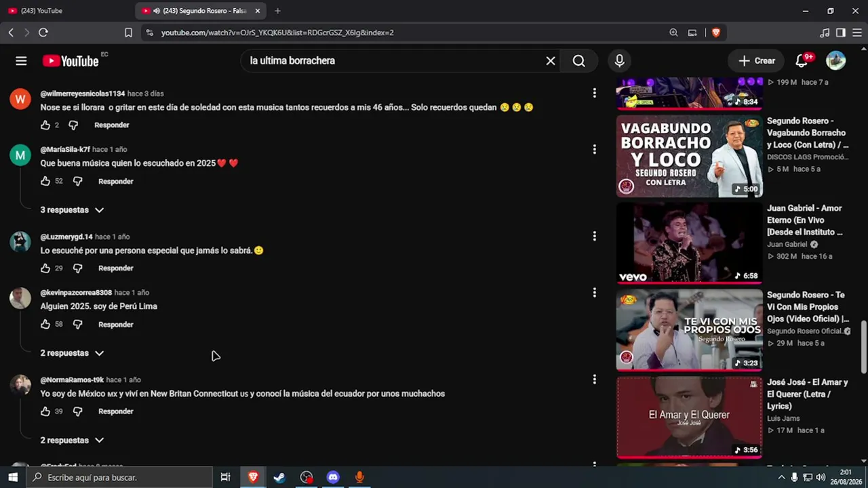The width and height of the screenshot is (868, 488).
Task: Open the Brave Shields icon
Action: (715, 33)
